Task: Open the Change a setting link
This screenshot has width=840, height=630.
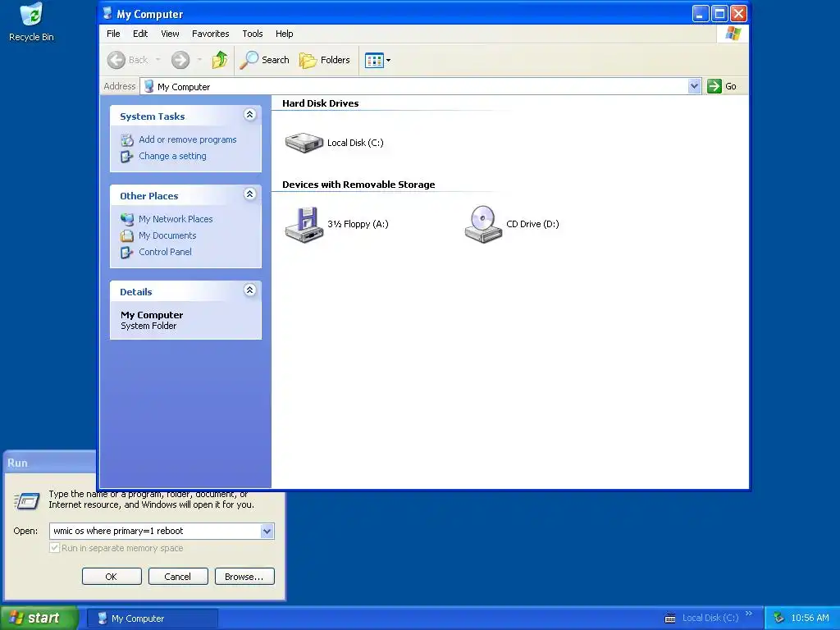Action: (x=172, y=157)
